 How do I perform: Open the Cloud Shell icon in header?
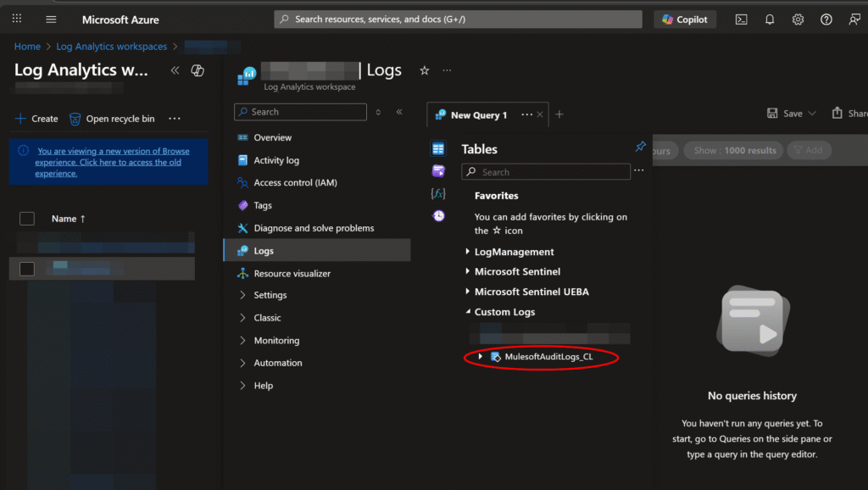741,19
